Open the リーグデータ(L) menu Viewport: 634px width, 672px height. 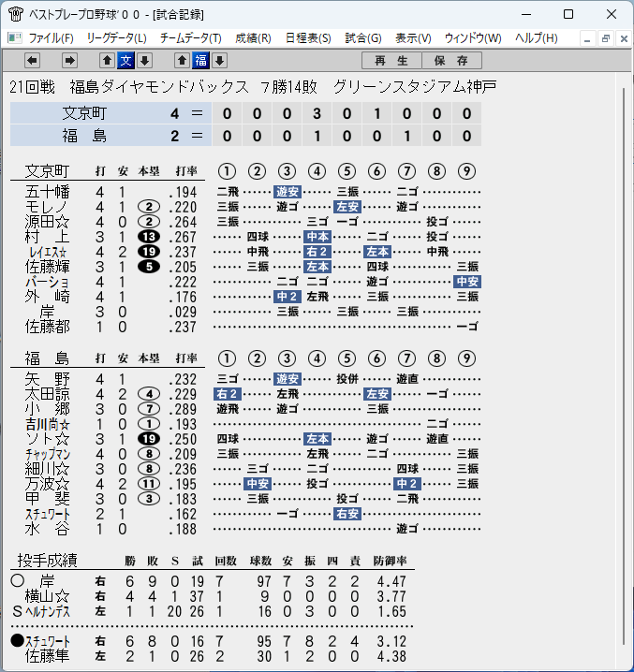[117, 38]
